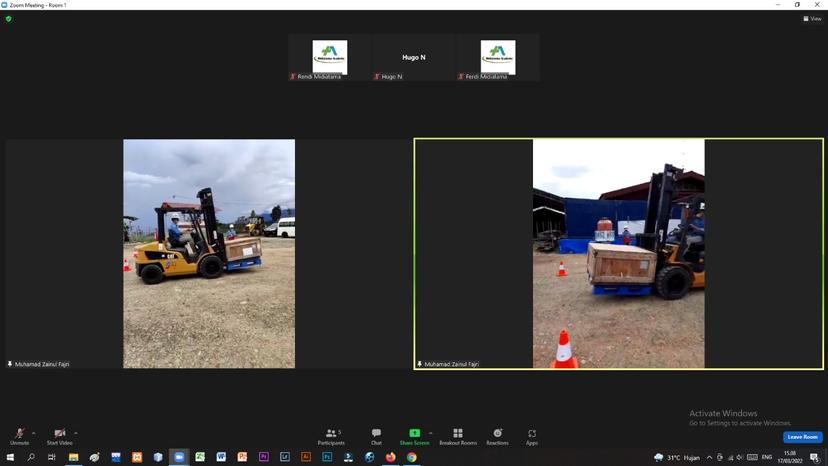Select Hugo N participant thumbnail
828x466 pixels.
pos(413,58)
